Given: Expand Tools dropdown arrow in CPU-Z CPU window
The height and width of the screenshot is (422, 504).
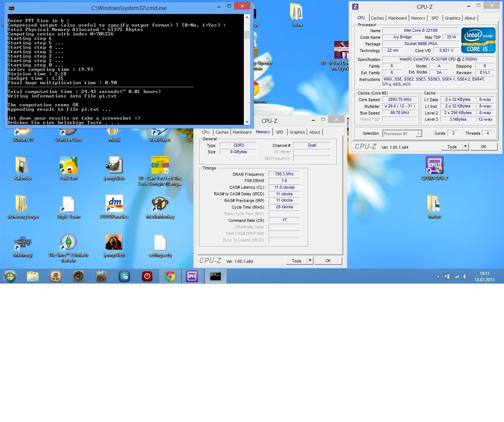Looking at the screenshot, I should [465, 147].
